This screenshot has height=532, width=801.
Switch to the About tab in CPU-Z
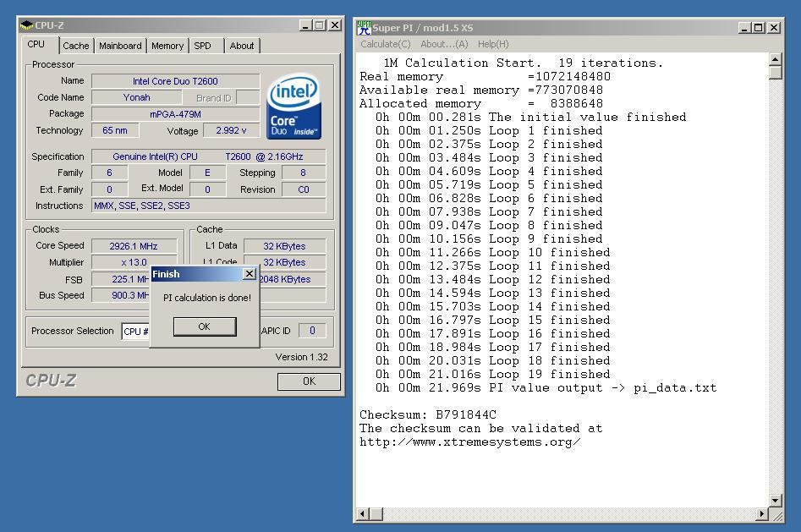[242, 46]
